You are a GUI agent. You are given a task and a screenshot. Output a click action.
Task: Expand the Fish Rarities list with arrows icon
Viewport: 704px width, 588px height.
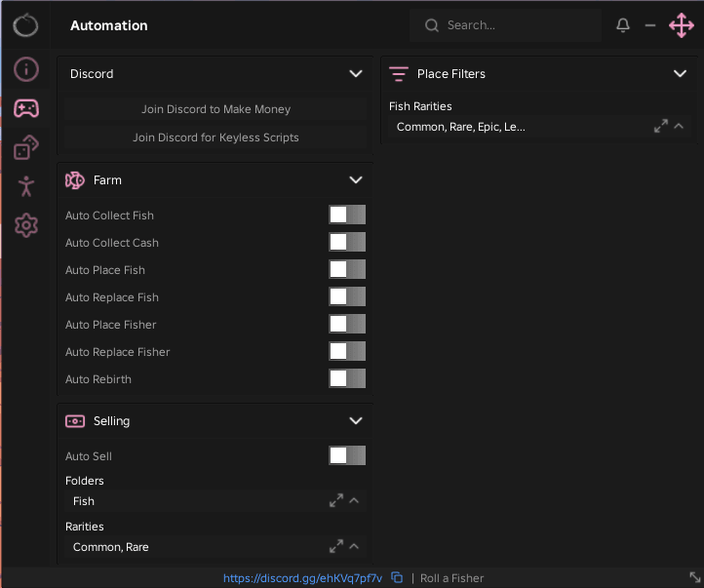point(661,126)
